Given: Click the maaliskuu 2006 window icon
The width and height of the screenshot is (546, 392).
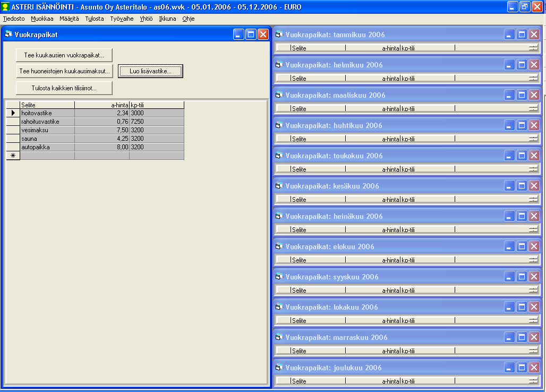Looking at the screenshot, I should pos(278,95).
